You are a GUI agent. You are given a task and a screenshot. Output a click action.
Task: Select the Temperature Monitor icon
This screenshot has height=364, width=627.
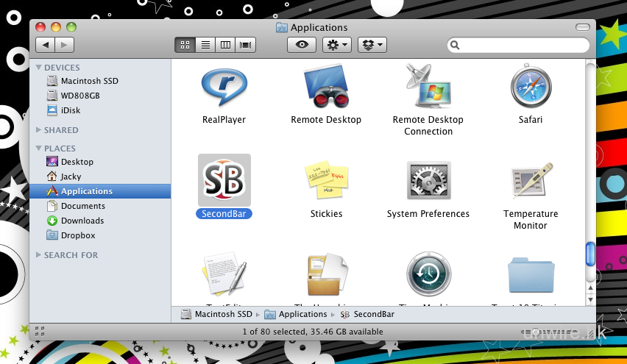(x=531, y=181)
